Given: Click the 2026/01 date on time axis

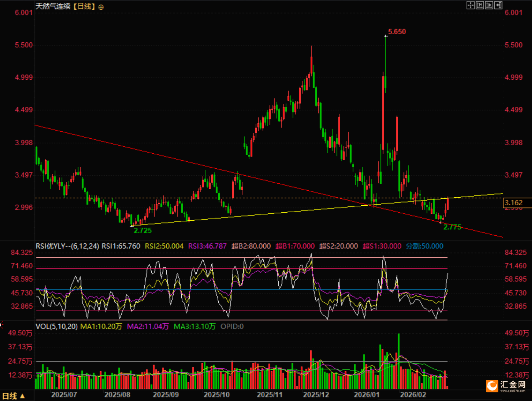Looking at the screenshot, I should click(366, 394).
